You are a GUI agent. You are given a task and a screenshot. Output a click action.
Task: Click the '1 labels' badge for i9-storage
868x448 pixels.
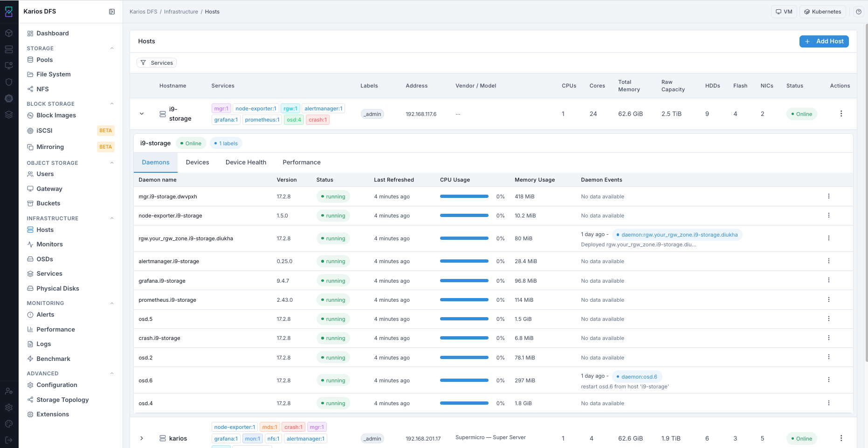226,143
